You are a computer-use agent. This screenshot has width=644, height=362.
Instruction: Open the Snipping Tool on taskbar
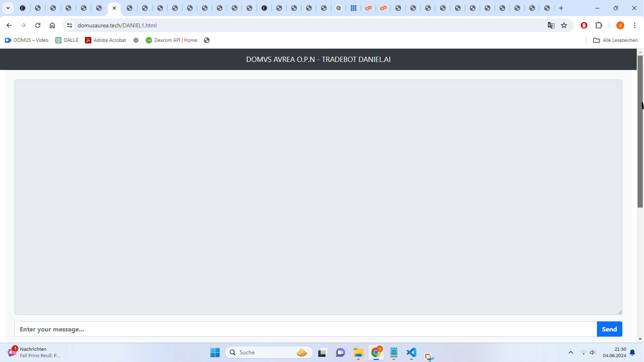pyautogui.click(x=429, y=356)
